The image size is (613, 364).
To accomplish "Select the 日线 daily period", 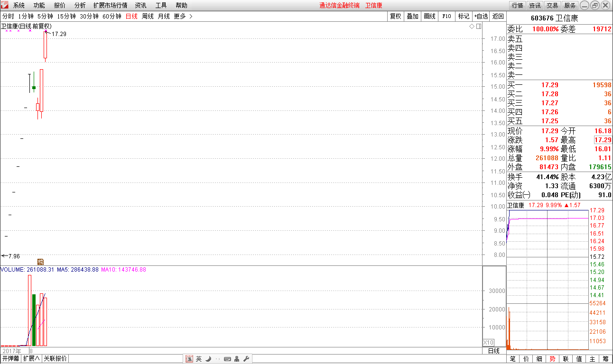I will pyautogui.click(x=131, y=16).
